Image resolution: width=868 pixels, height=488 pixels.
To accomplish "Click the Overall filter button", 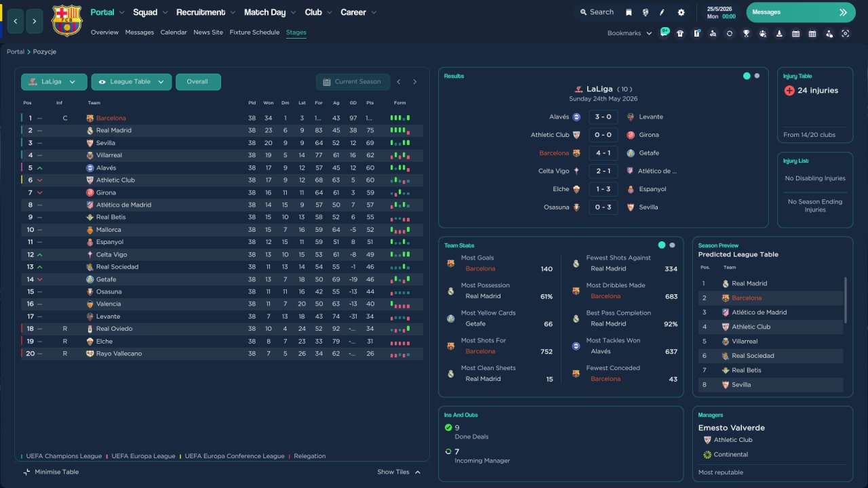I will [x=198, y=82].
